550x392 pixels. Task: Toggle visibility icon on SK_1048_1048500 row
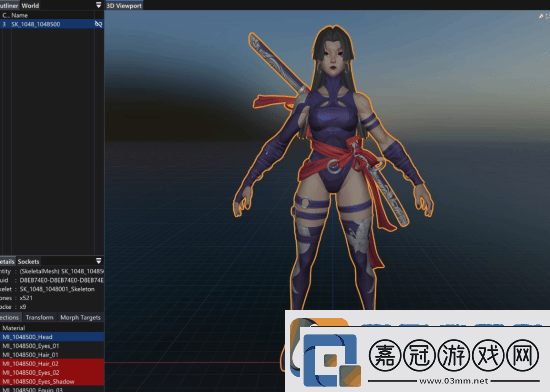pos(99,24)
